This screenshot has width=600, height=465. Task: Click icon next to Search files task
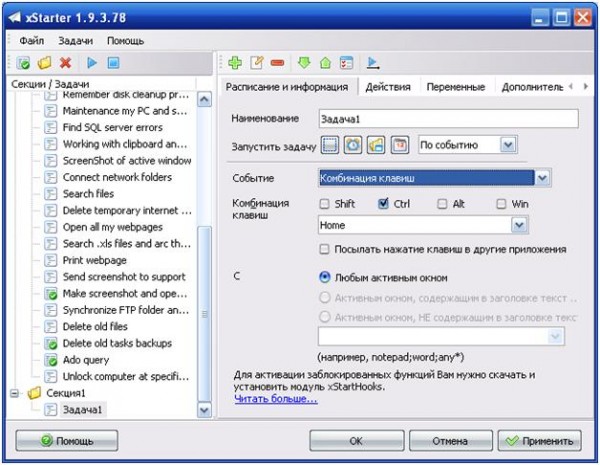point(51,194)
